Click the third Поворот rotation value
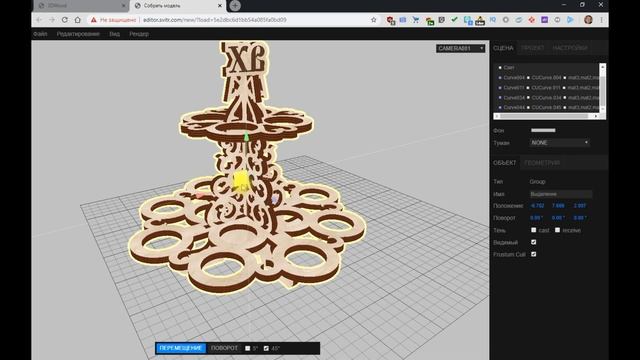 coord(580,218)
